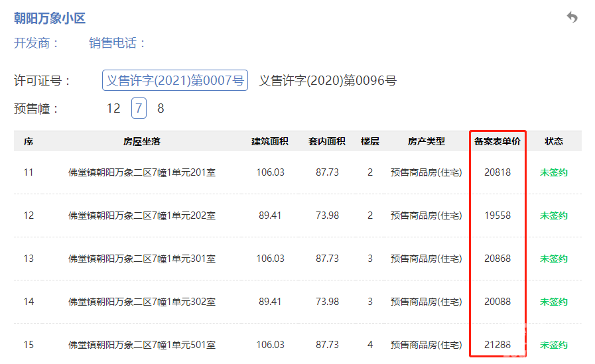Click the 7幢1单元302室 address entry

click(142, 302)
